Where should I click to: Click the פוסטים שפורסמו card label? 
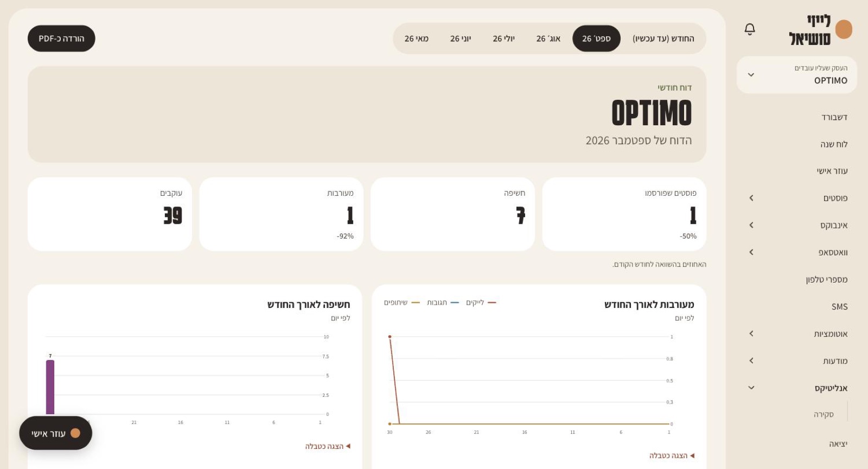[x=671, y=193]
